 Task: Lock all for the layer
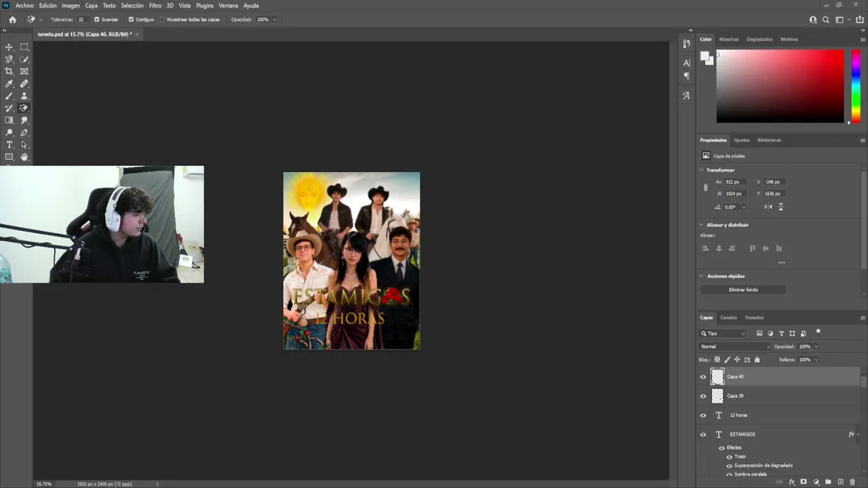point(757,360)
